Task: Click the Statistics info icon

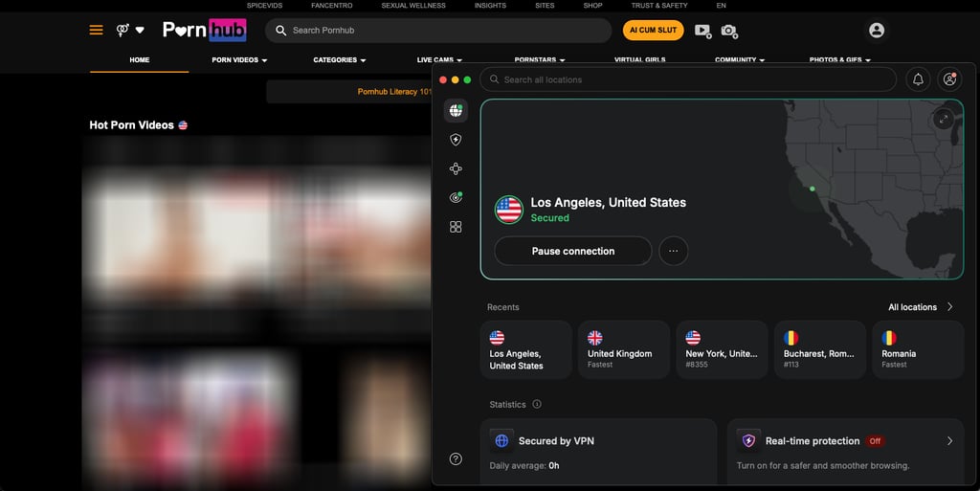Action: [536, 404]
